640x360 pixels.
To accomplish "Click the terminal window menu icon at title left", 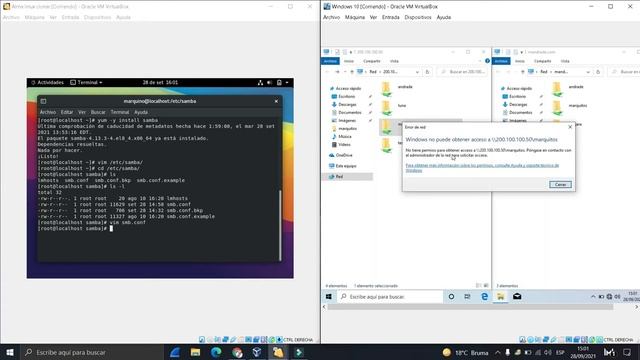I will 43,101.
